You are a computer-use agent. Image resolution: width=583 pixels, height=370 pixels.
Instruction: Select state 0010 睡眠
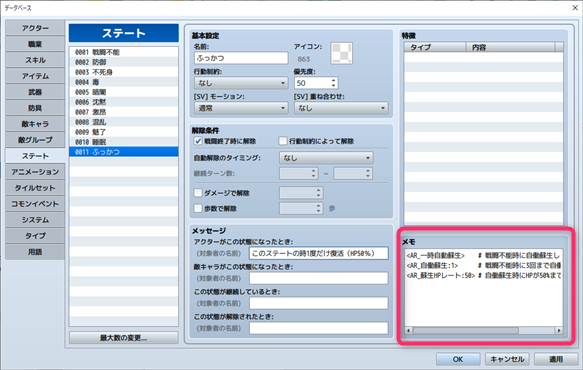[123, 142]
